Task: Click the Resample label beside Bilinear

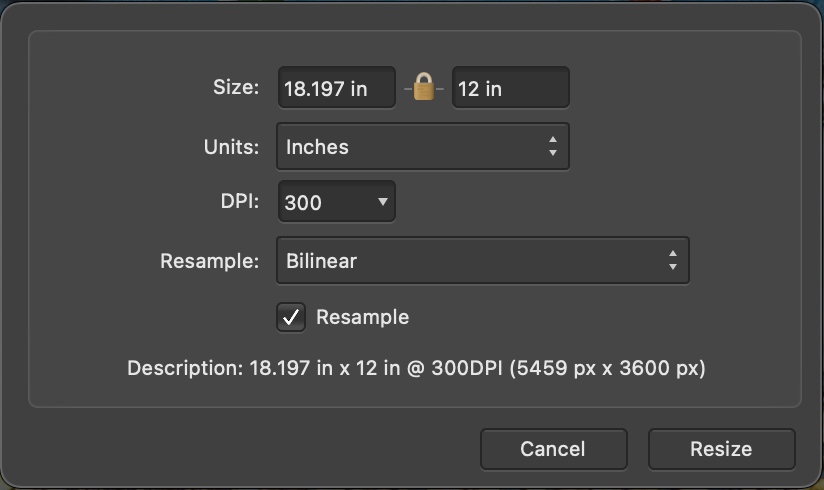Action: point(210,261)
